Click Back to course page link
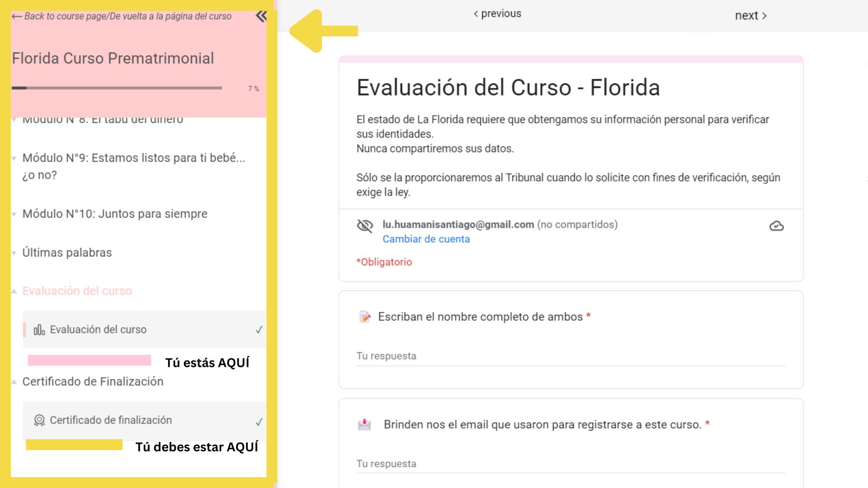The image size is (868, 488). coord(122,16)
